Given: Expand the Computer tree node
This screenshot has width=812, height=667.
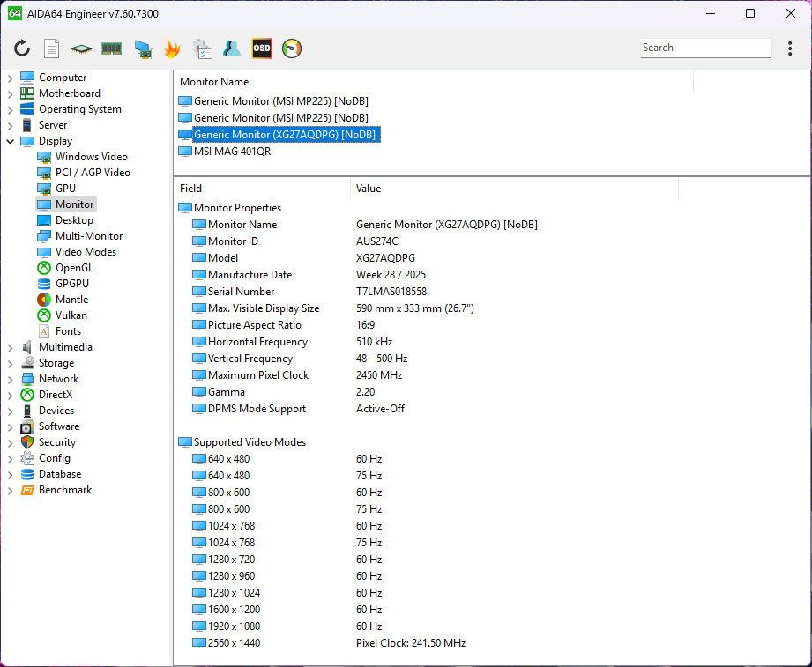Looking at the screenshot, I should click(x=10, y=78).
